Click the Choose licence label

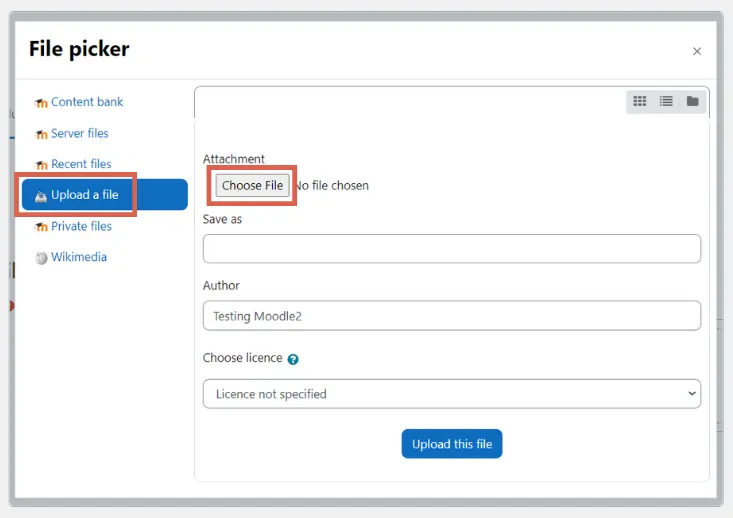243,358
